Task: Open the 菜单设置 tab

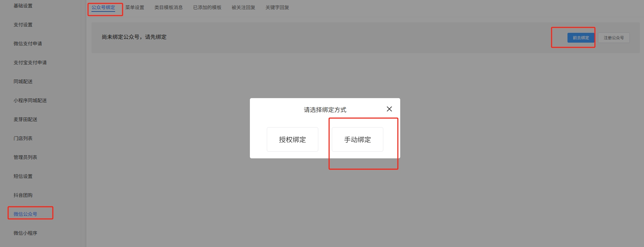Action: (x=135, y=7)
